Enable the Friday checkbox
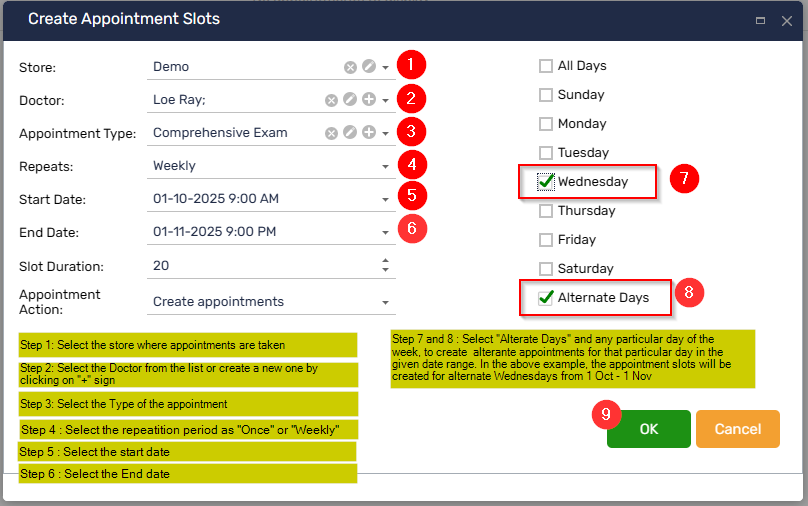Screen dimensions: 808x506 tap(546, 240)
